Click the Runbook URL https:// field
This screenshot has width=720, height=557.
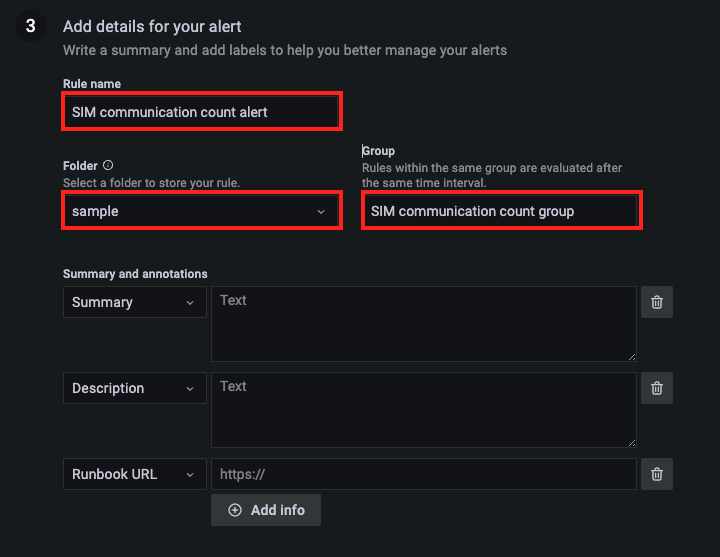pos(424,474)
